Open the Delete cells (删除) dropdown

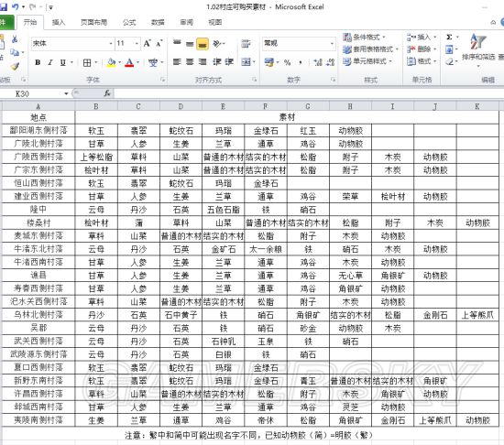(x=422, y=49)
